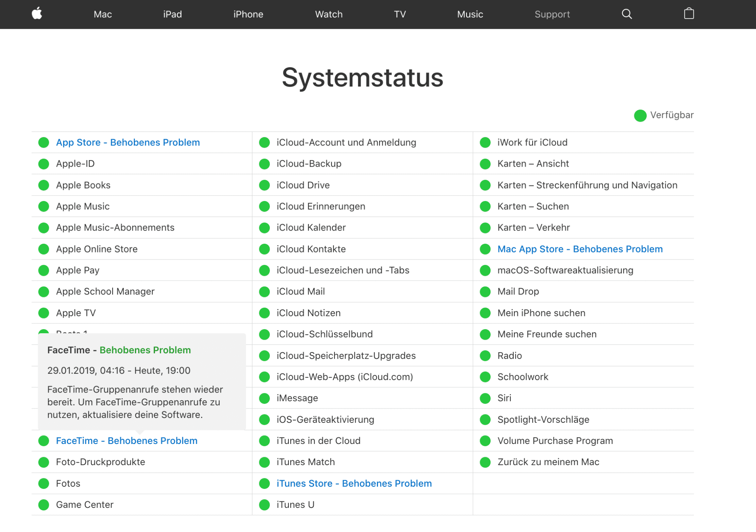
Task: Click the green dot beside iTunes Store
Action: click(x=264, y=484)
